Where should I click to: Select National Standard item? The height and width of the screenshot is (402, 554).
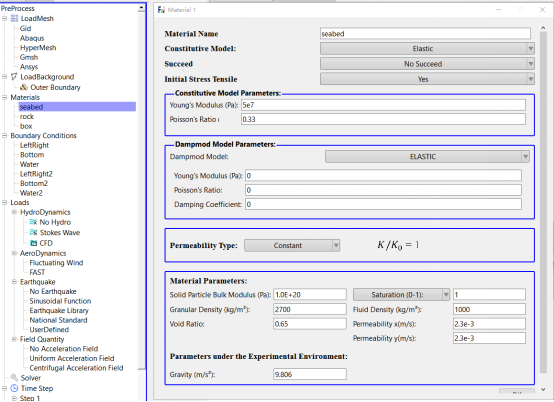coord(59,320)
